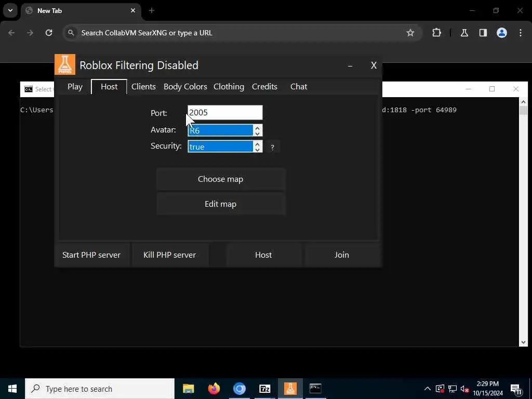Open 7-Zip from the taskbar
This screenshot has width=532, height=399.
(x=264, y=389)
